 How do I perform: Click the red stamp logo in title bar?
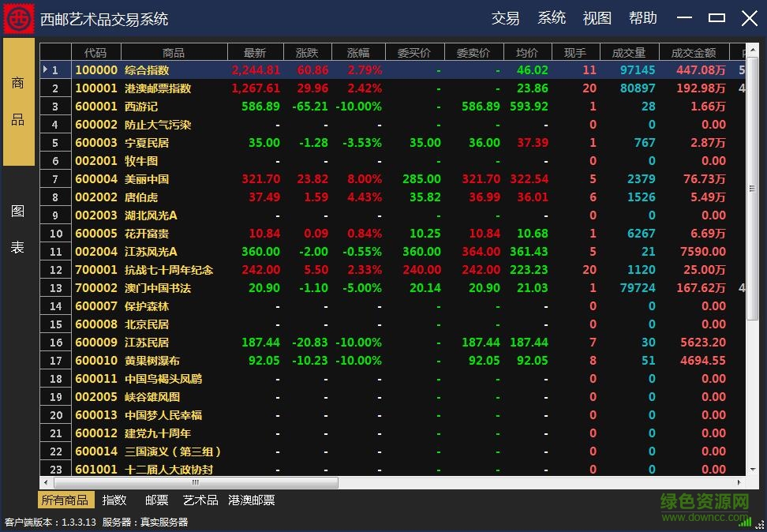tap(17, 17)
